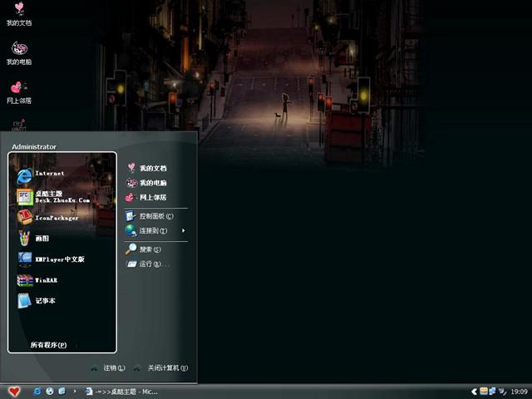Screen dimensions: 532x399
Task: Click the 我的电脑 icon in the start menu's right column
Action: coord(131,183)
